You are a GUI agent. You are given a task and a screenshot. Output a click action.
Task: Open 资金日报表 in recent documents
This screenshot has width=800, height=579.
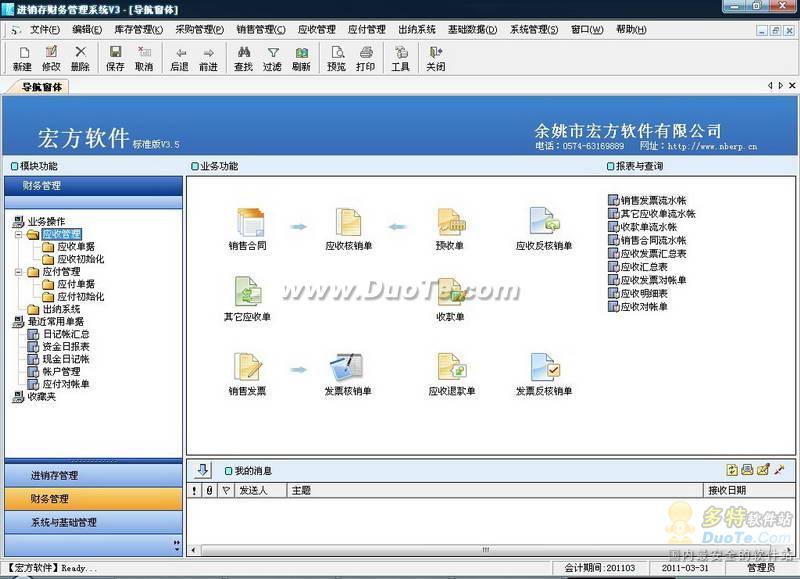[66, 347]
